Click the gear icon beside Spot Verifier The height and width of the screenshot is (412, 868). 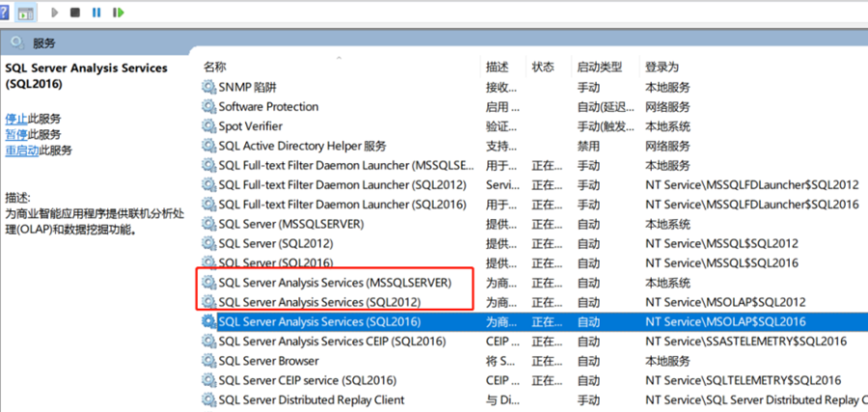pyautogui.click(x=208, y=126)
